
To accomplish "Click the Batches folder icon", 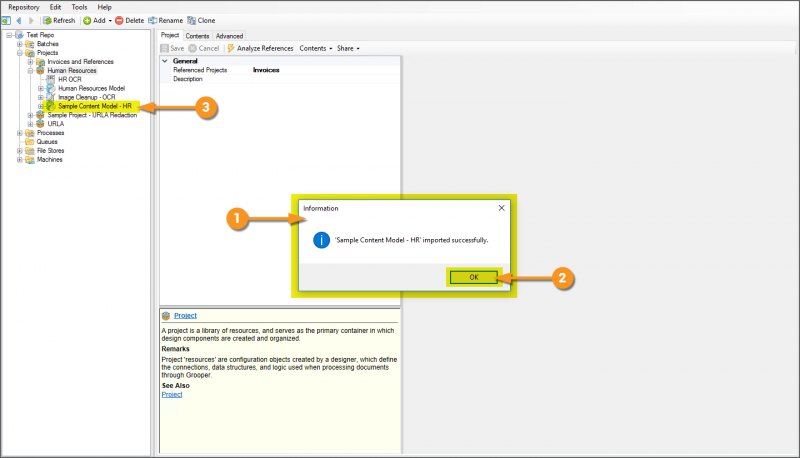I will 30,44.
